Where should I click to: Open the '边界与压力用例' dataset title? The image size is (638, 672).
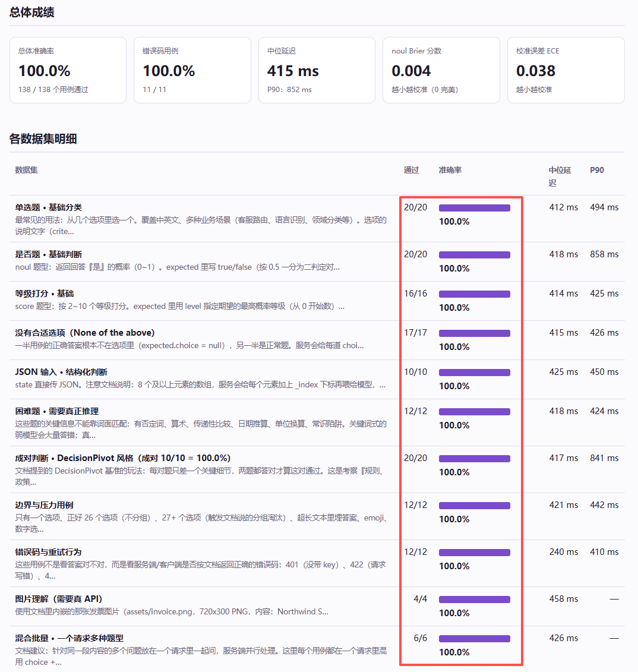(44, 505)
